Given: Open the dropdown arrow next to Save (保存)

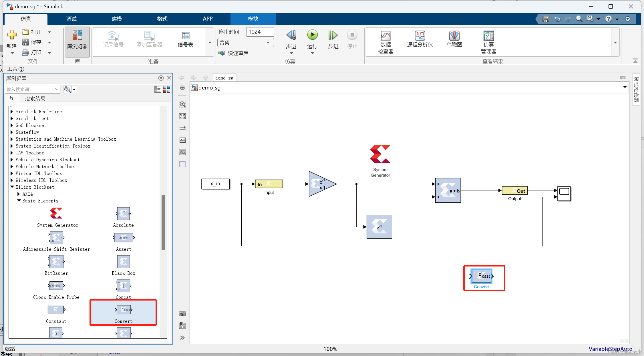Looking at the screenshot, I should pyautogui.click(x=49, y=42).
